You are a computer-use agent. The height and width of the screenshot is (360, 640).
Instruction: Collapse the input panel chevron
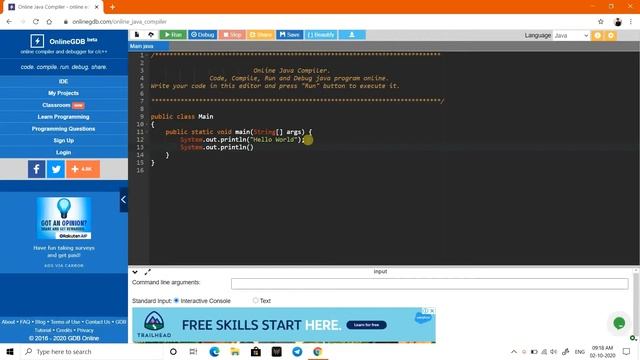pyautogui.click(x=135, y=272)
